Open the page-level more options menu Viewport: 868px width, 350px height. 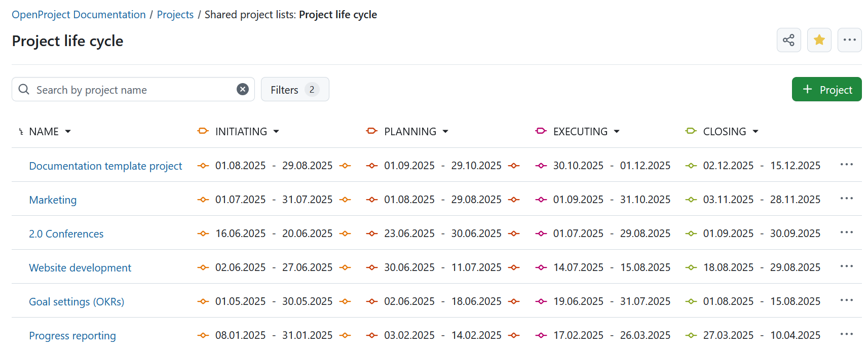coord(849,40)
